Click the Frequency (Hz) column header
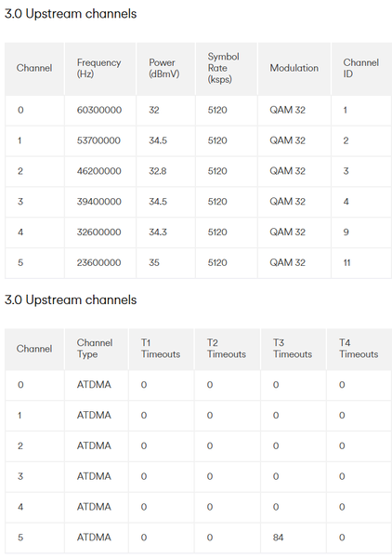 [x=98, y=68]
